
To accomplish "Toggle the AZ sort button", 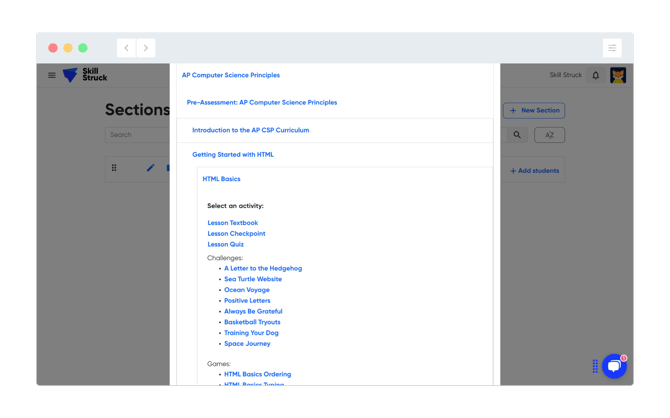I will point(549,134).
